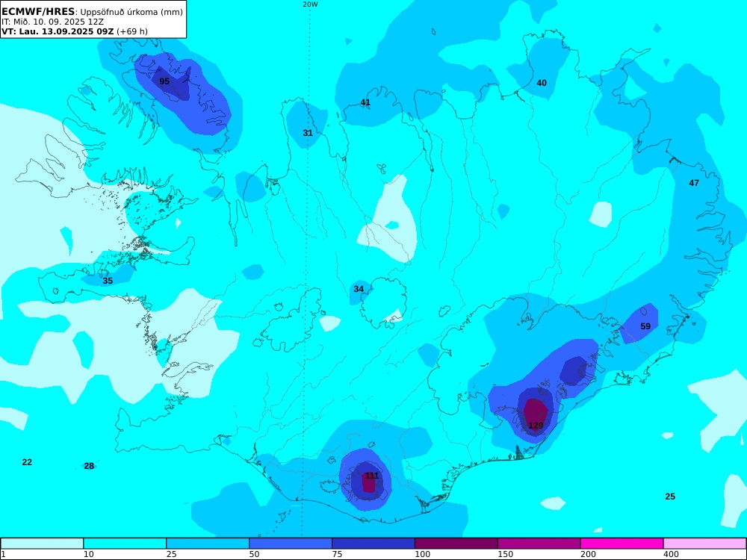
Task: Click the 59 mm value in the southeast
Action: [645, 326]
